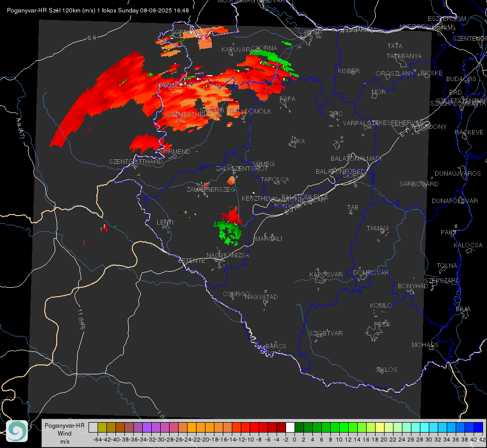
Task: Click the ESZTERGOM city label
Action: 447,19
